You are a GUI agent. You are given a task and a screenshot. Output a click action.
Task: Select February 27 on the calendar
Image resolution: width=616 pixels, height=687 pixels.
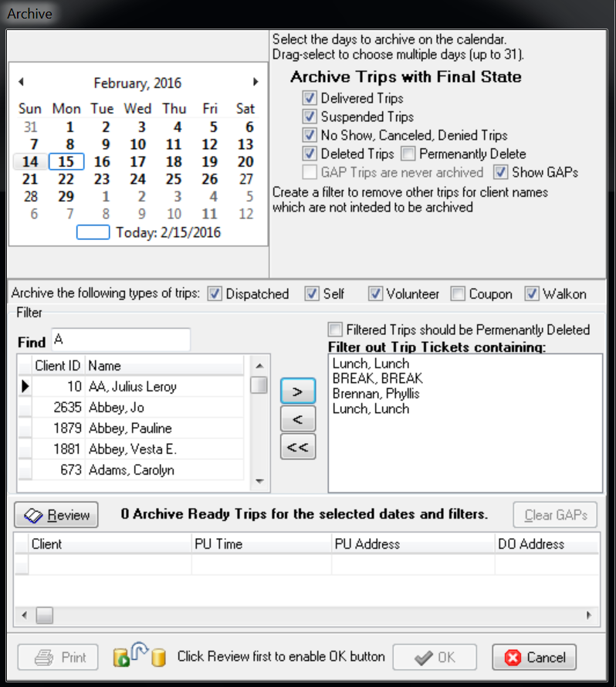[x=245, y=179]
